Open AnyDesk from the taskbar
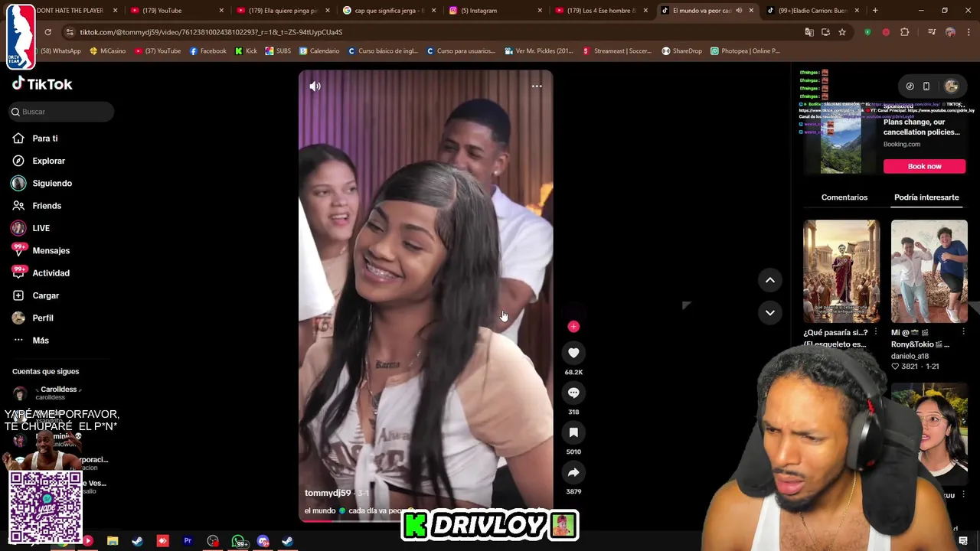This screenshot has width=980, height=551. click(x=162, y=541)
